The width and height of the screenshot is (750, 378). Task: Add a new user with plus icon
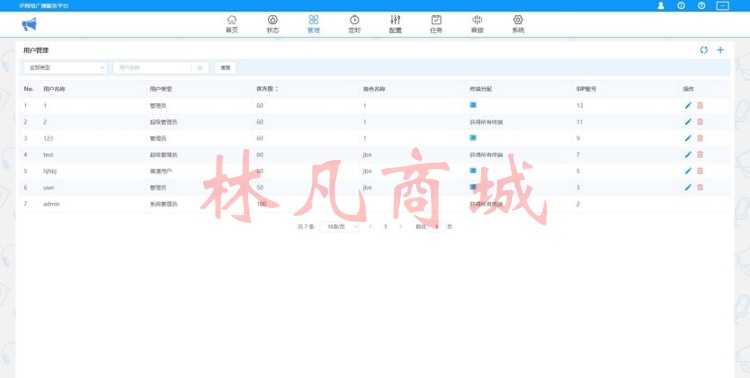(x=720, y=50)
